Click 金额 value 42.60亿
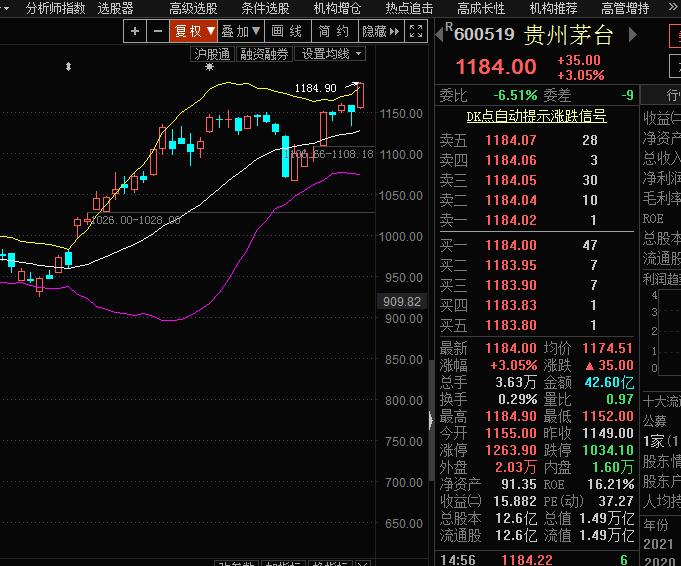 pos(609,383)
